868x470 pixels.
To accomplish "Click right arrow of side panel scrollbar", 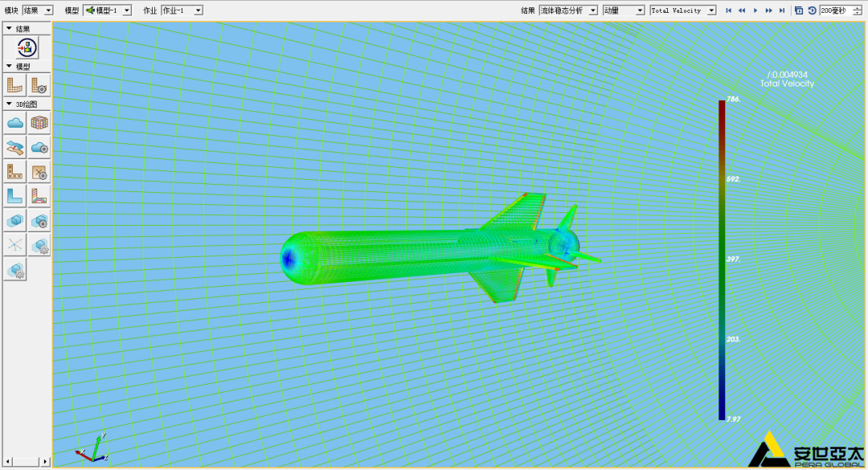I will pyautogui.click(x=45, y=461).
